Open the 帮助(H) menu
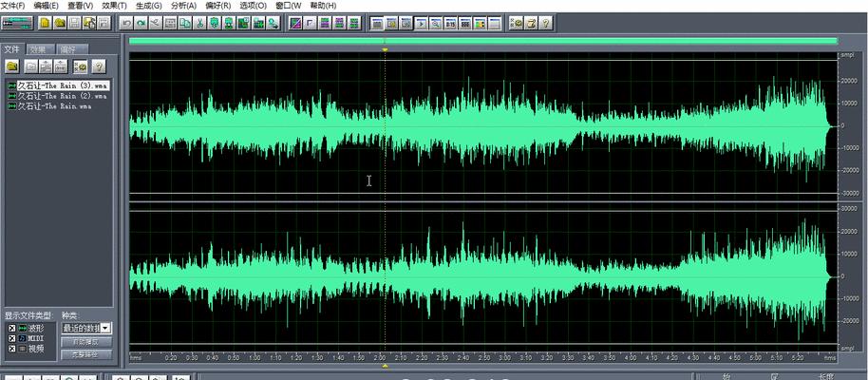Image resolution: width=868 pixels, height=380 pixels. point(323,6)
